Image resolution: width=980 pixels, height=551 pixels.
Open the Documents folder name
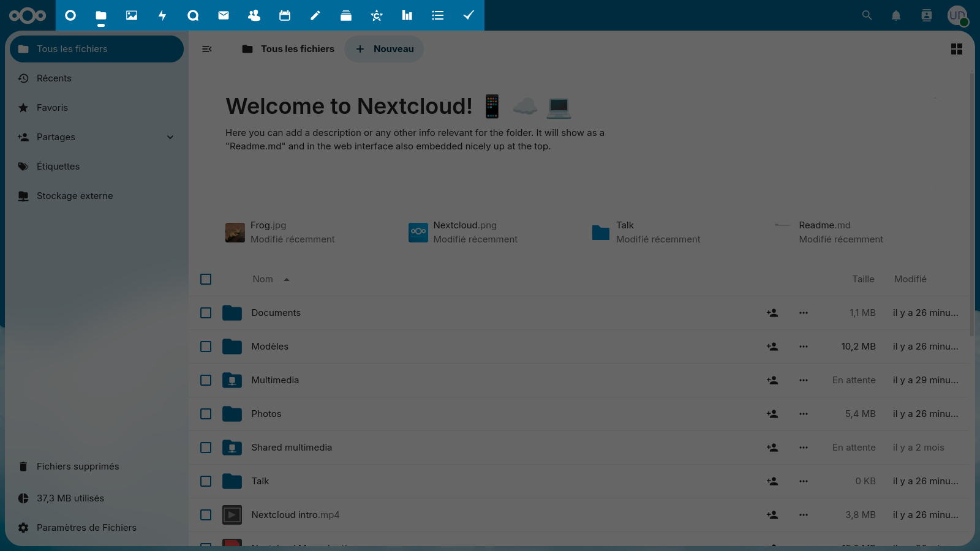pyautogui.click(x=276, y=313)
